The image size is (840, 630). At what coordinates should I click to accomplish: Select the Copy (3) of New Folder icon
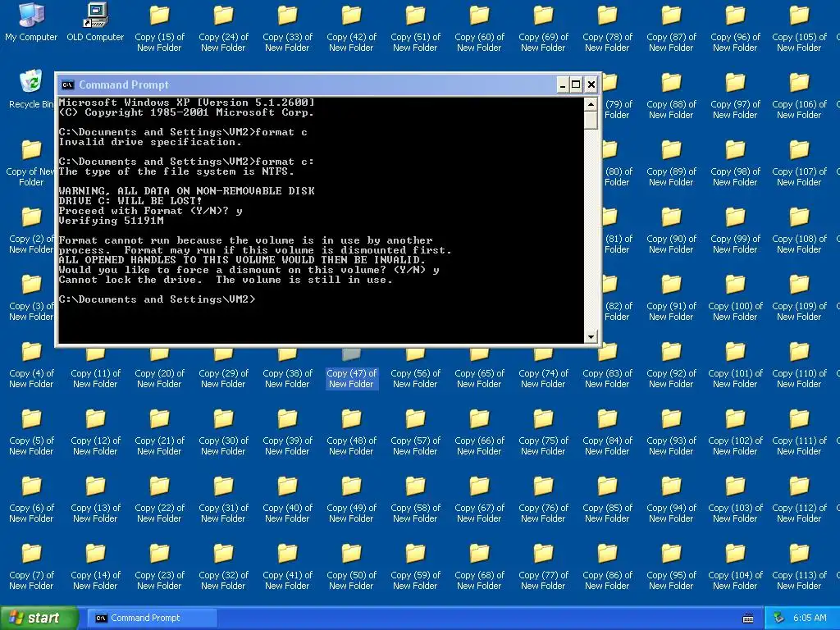(31, 299)
